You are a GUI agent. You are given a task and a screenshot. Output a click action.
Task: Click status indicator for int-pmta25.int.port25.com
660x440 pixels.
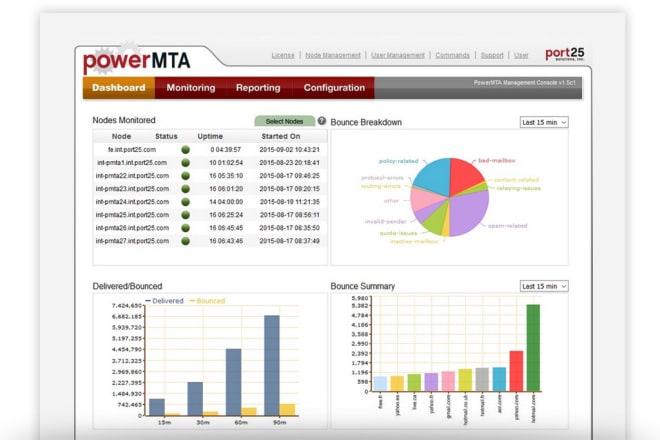pos(185,215)
